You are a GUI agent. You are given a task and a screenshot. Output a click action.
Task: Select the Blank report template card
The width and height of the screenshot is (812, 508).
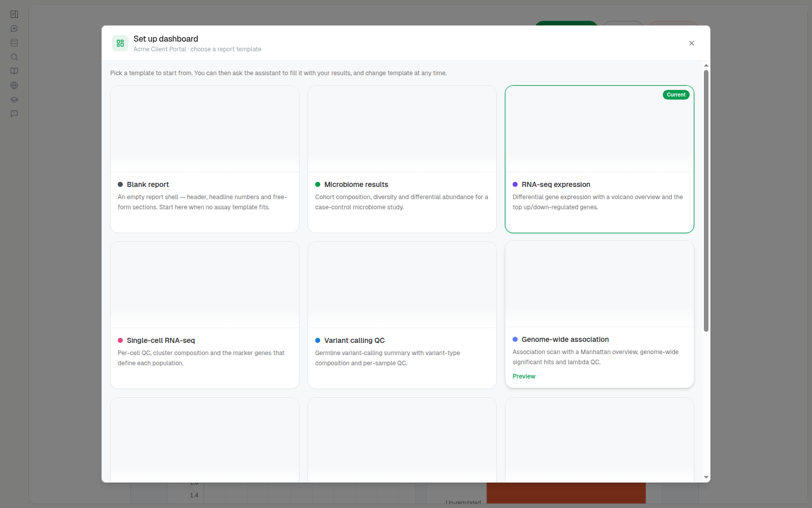click(205, 159)
